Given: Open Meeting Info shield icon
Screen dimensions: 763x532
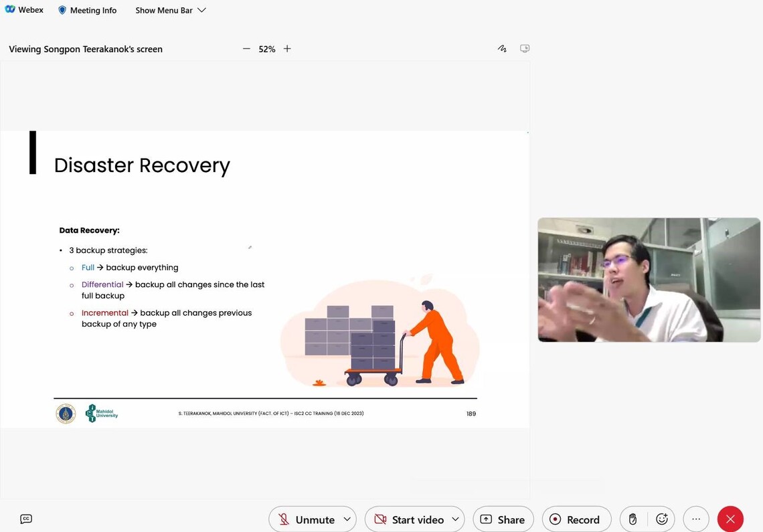Looking at the screenshot, I should point(62,10).
